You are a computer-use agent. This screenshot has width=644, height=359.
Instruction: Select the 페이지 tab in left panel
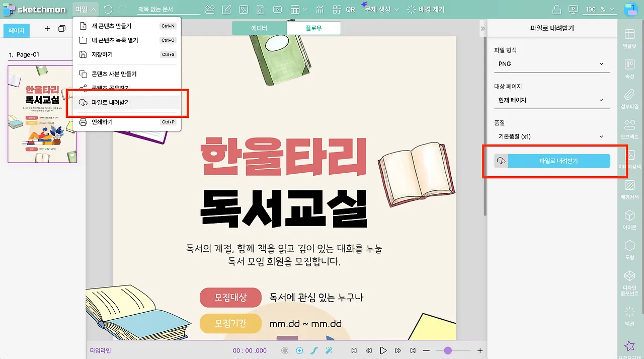pyautogui.click(x=17, y=31)
